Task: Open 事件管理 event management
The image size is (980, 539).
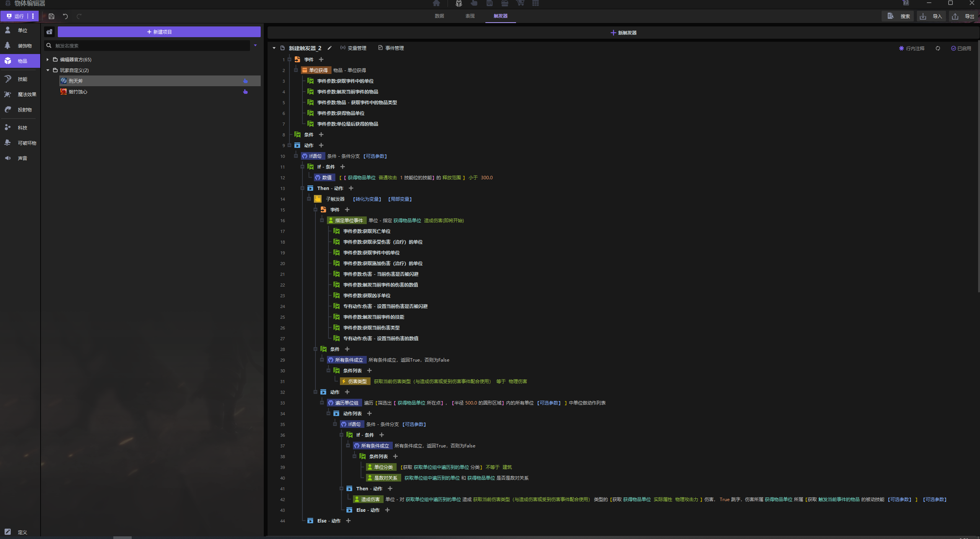Action: click(391, 48)
